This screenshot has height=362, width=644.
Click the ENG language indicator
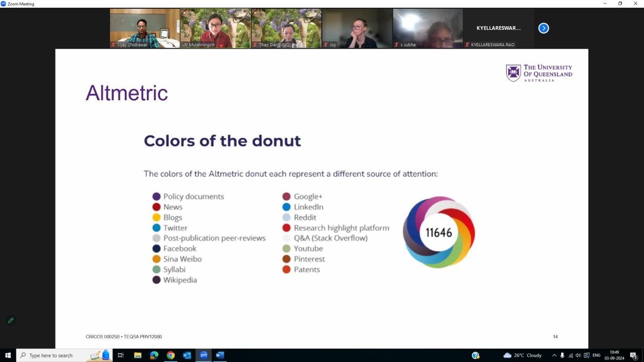[x=596, y=355]
